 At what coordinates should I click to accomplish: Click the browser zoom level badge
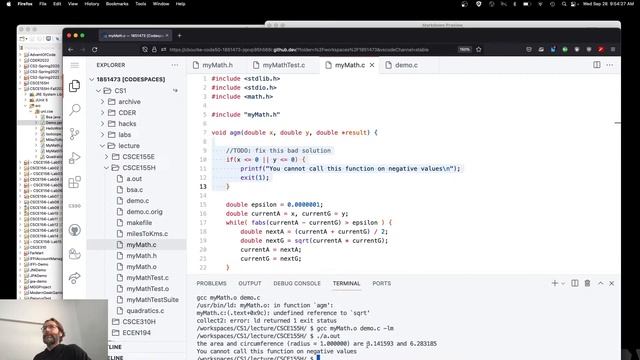pyautogui.click(x=464, y=49)
